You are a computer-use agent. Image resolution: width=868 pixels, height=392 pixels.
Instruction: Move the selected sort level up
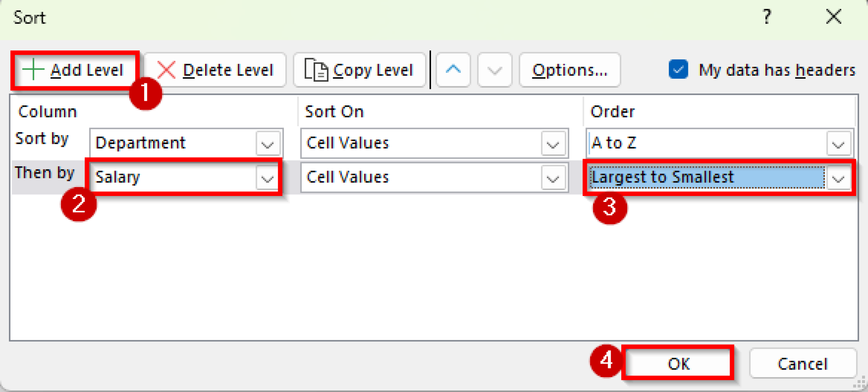453,70
